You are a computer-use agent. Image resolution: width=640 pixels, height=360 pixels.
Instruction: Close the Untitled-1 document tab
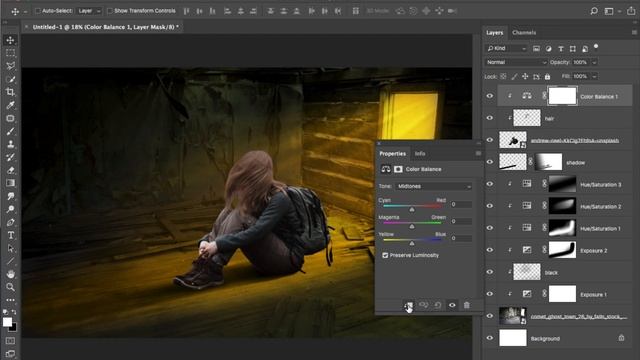(x=26, y=27)
